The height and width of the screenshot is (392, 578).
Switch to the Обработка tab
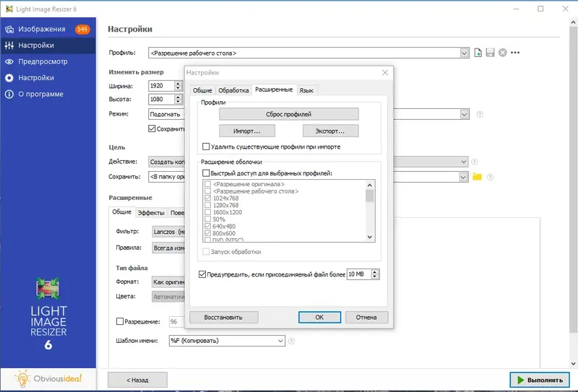(233, 90)
